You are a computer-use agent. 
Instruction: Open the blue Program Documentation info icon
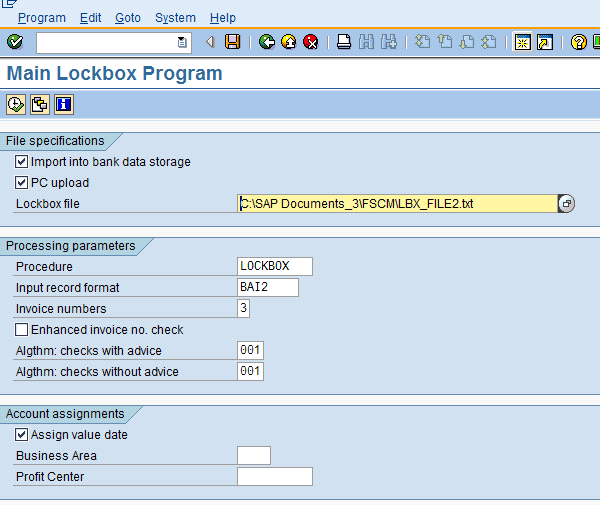[64, 104]
